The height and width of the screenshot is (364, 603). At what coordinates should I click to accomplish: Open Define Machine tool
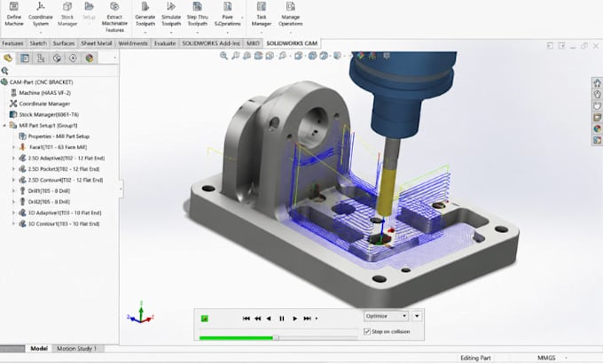click(14, 14)
